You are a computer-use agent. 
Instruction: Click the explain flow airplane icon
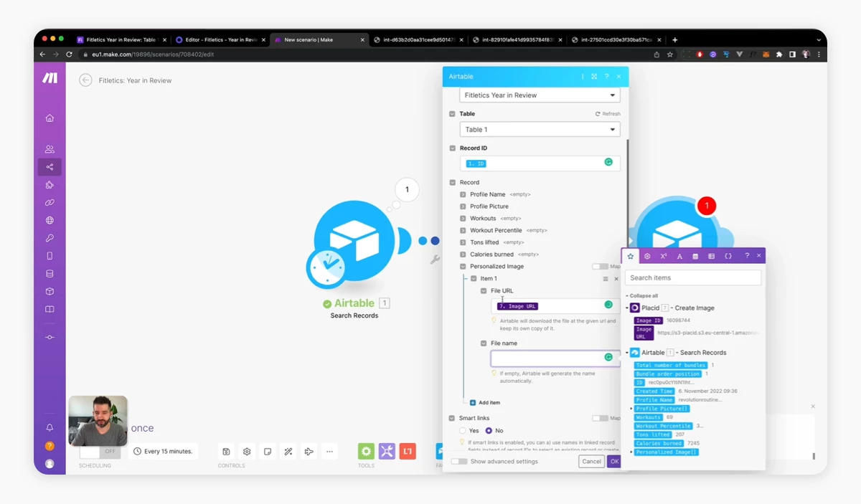click(309, 452)
